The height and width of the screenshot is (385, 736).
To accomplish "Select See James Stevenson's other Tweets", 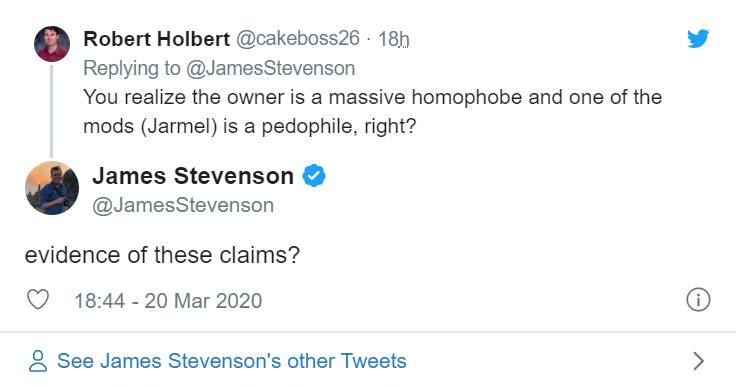I will tap(232, 361).
